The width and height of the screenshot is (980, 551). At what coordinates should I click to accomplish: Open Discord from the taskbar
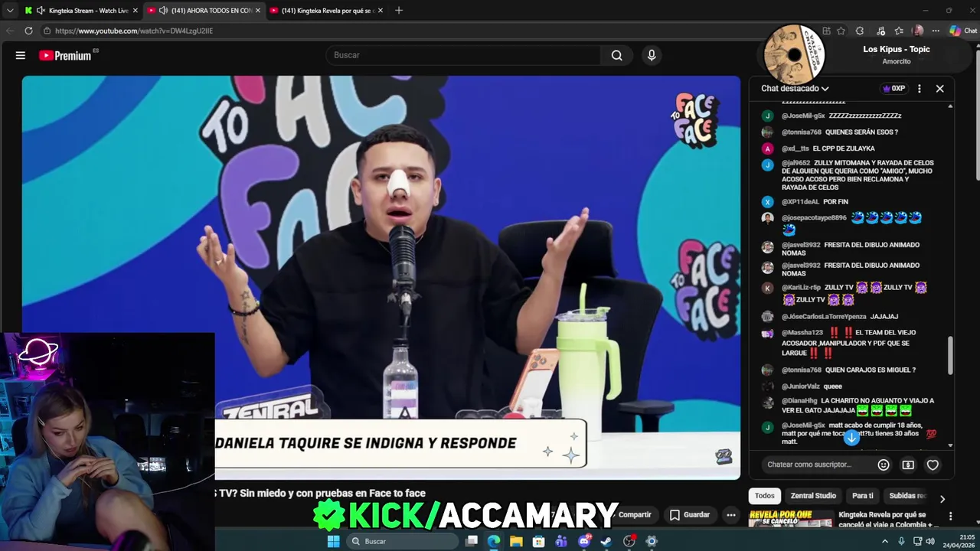(584, 541)
